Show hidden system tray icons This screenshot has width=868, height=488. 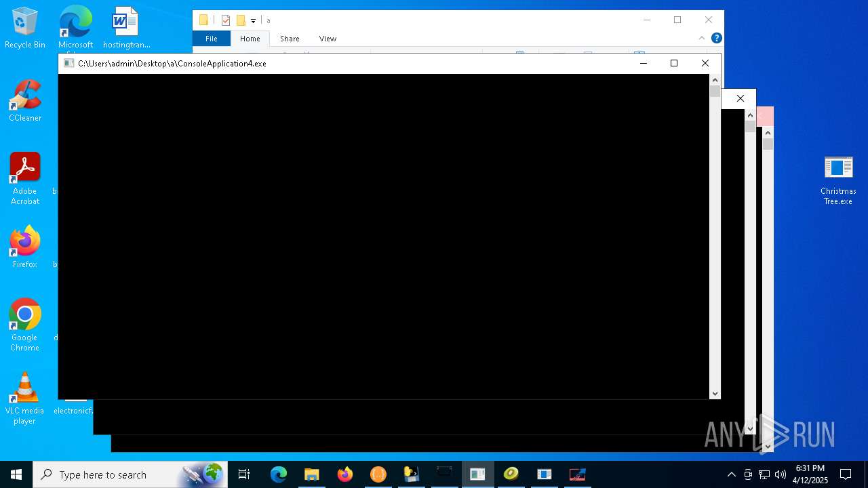tap(731, 474)
